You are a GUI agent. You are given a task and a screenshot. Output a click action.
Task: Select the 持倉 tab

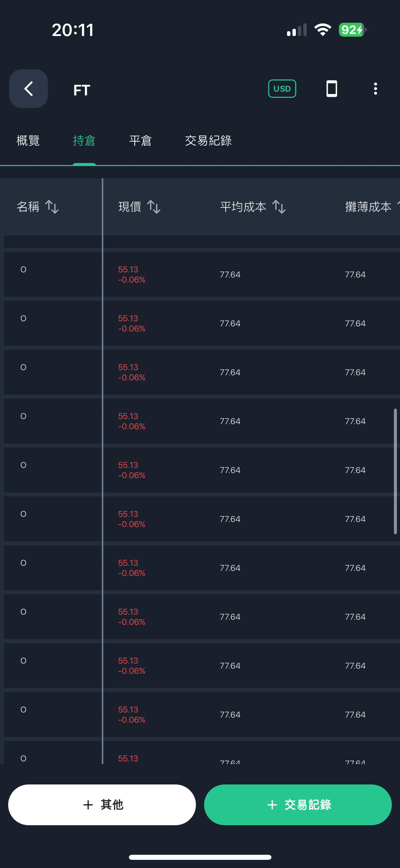pyautogui.click(x=84, y=141)
